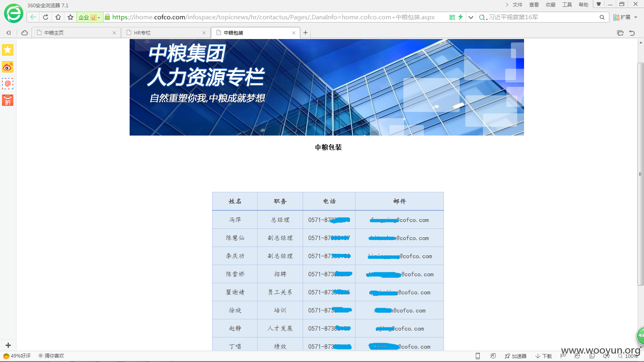Select the 中粮包装 tab
This screenshot has width=644, height=362.
click(x=256, y=33)
